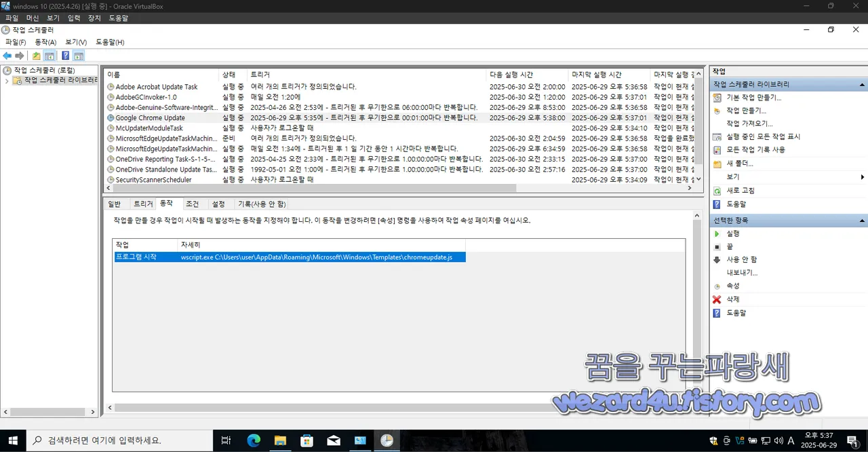Switch to 일반 tab
Image resolution: width=868 pixels, height=452 pixels.
pos(115,204)
